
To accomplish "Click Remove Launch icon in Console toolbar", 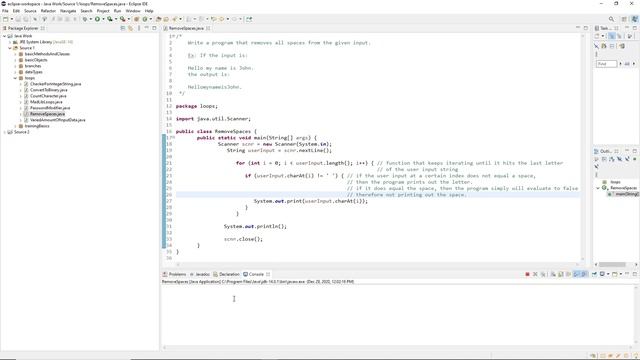I will (x=535, y=274).
